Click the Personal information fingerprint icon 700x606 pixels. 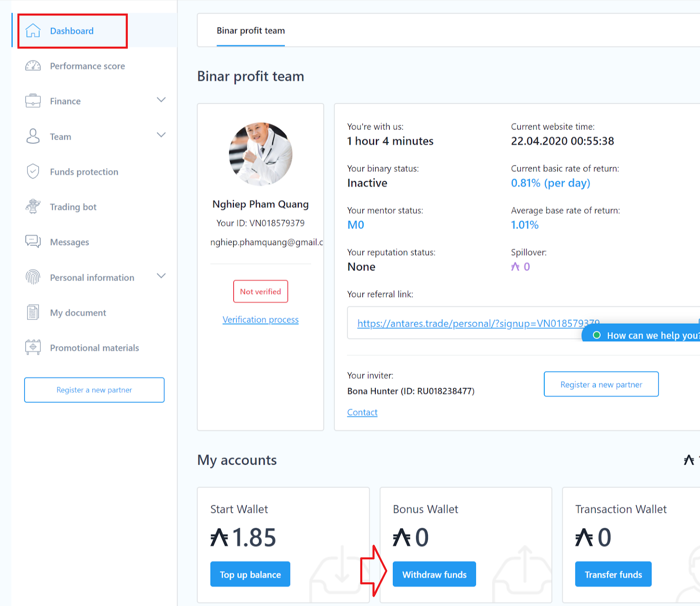[x=33, y=277]
